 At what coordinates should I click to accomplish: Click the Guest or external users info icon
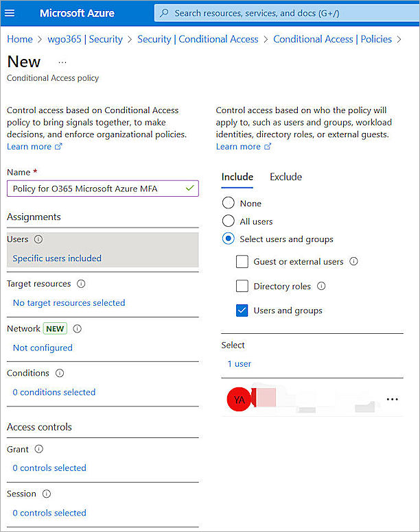[354, 262]
